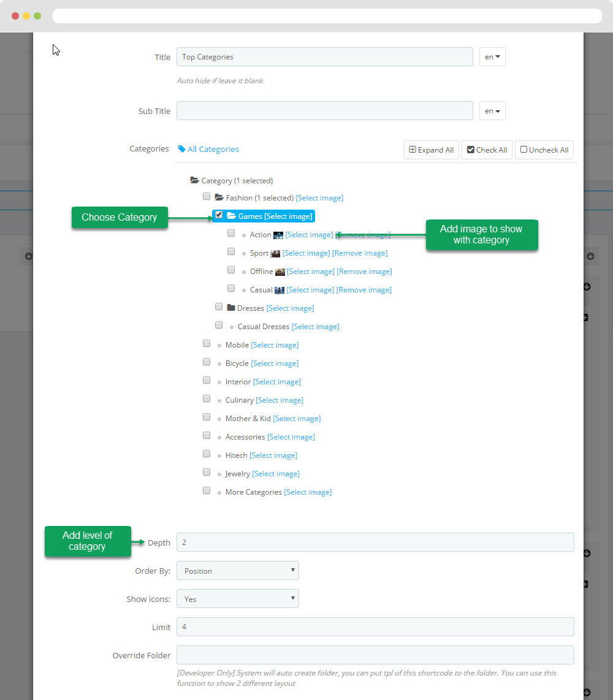Open the Order By Position dropdown
This screenshot has height=700, width=613.
pyautogui.click(x=237, y=571)
